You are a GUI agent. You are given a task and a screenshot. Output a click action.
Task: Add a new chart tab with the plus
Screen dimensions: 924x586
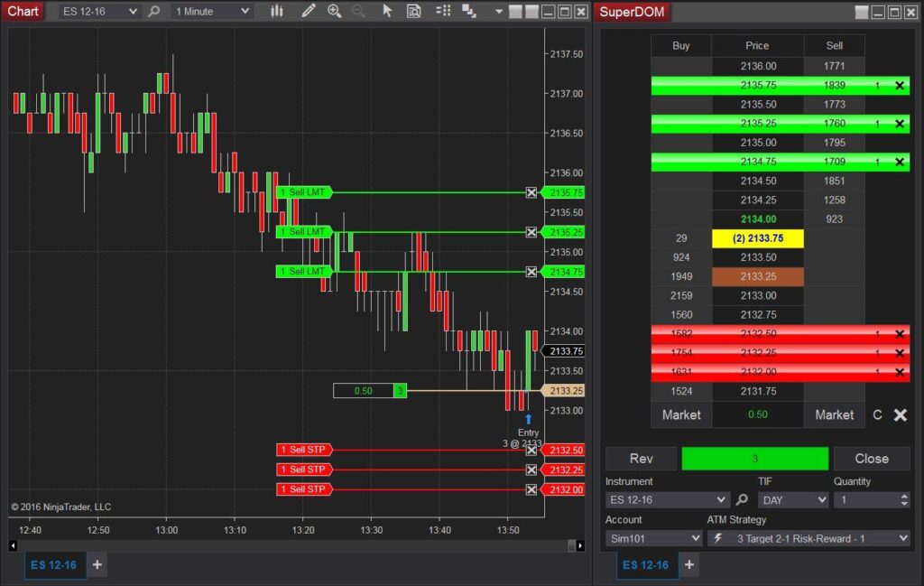pos(97,564)
